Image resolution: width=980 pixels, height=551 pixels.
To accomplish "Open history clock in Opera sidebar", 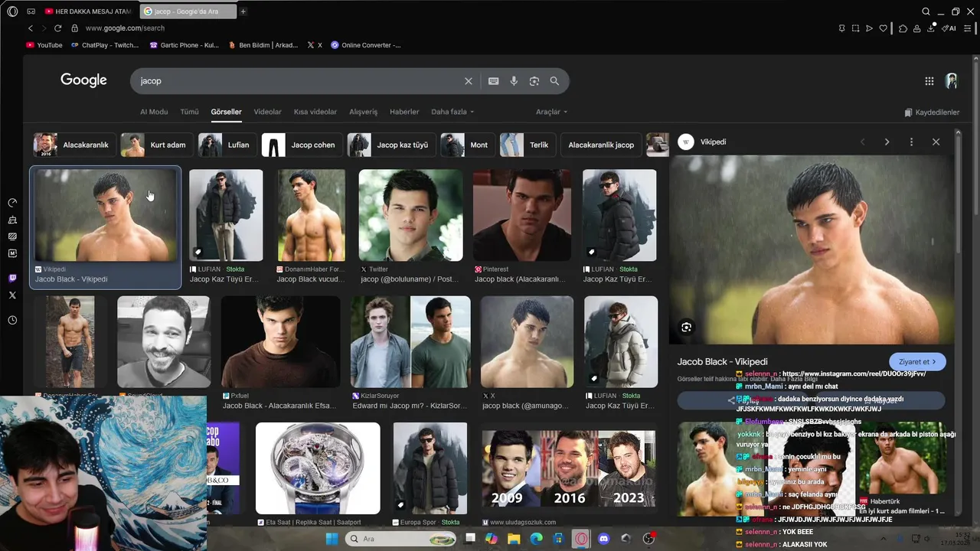I will point(12,320).
